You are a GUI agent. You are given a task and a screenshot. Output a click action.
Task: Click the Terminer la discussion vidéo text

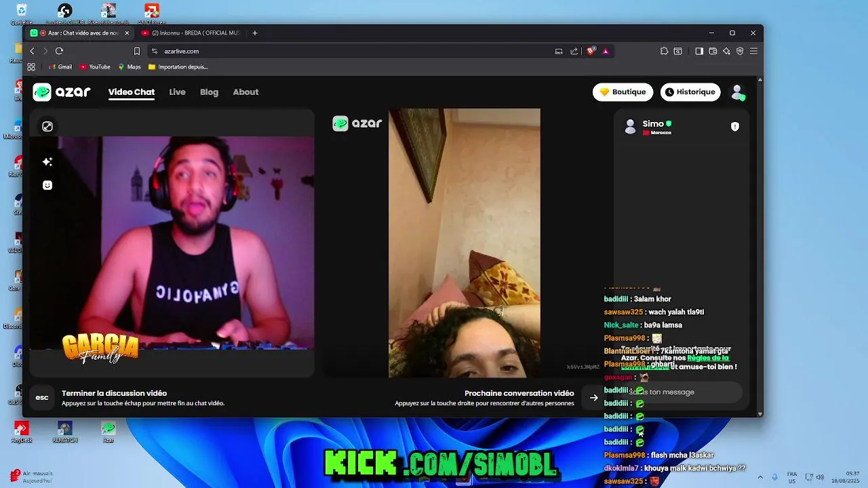[x=114, y=393]
